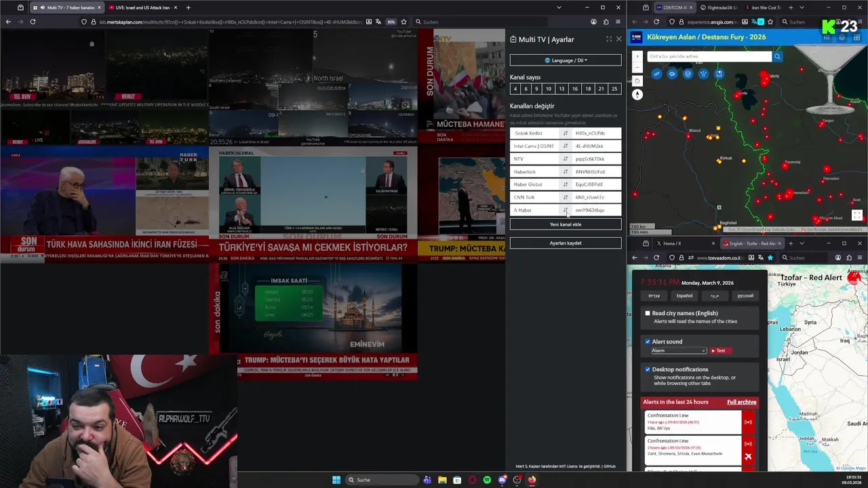The height and width of the screenshot is (488, 868).
Task: Reload the Multi TV browser page
Action: click(33, 22)
